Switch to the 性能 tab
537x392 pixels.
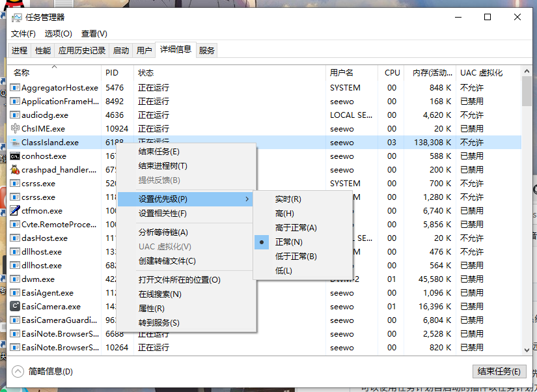click(x=43, y=51)
